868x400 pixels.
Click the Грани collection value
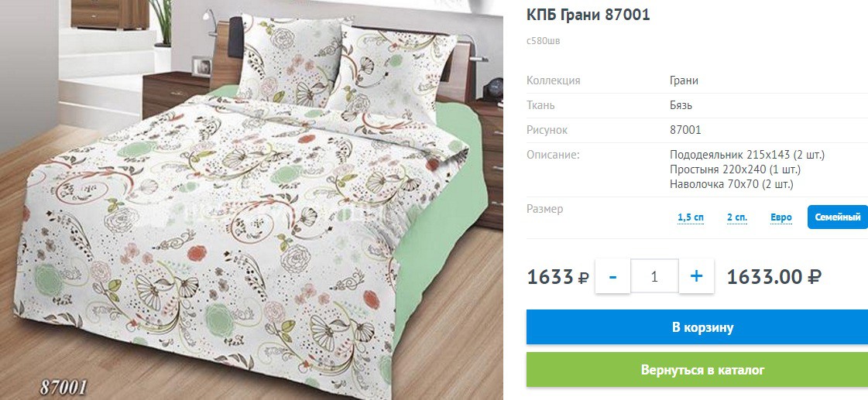684,80
